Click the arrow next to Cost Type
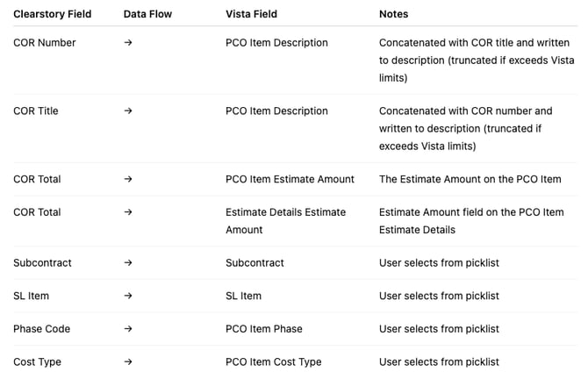The width and height of the screenshot is (588, 386). point(128,361)
